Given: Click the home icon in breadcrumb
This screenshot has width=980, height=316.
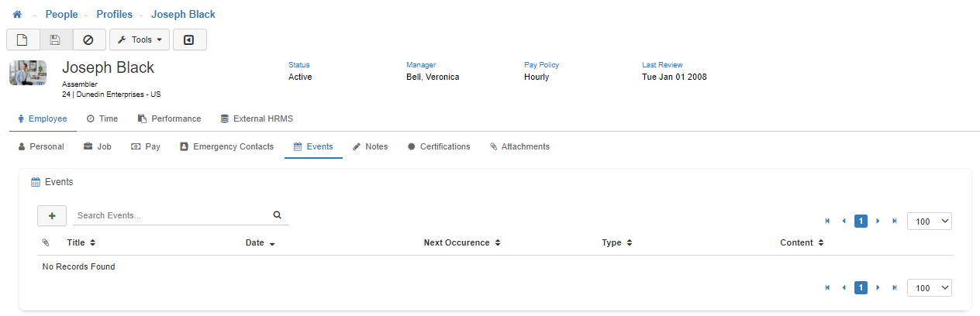Looking at the screenshot, I should (x=17, y=15).
